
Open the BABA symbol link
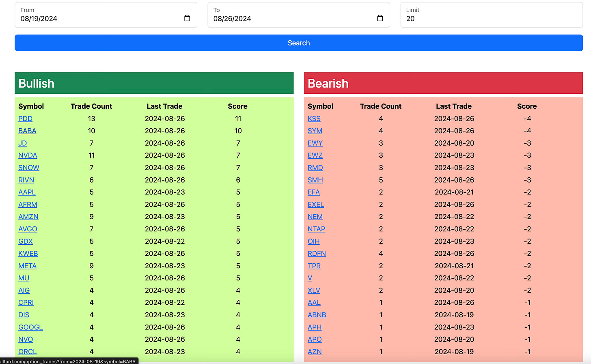pos(27,131)
